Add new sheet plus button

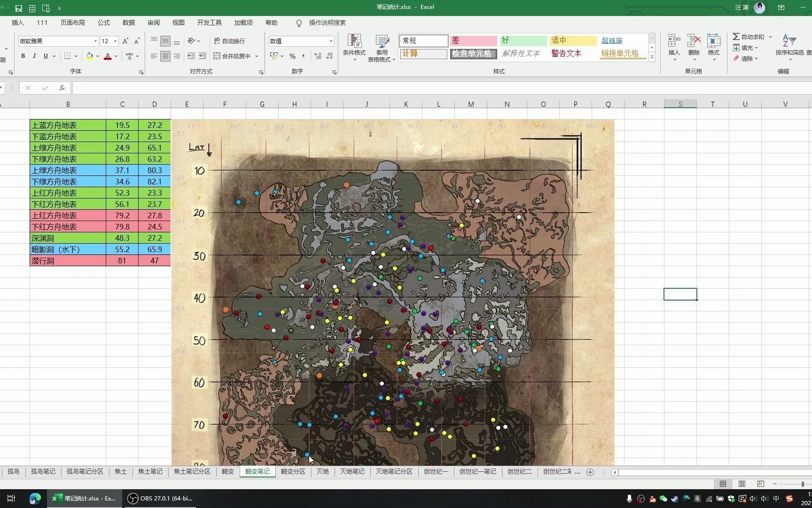(x=590, y=472)
